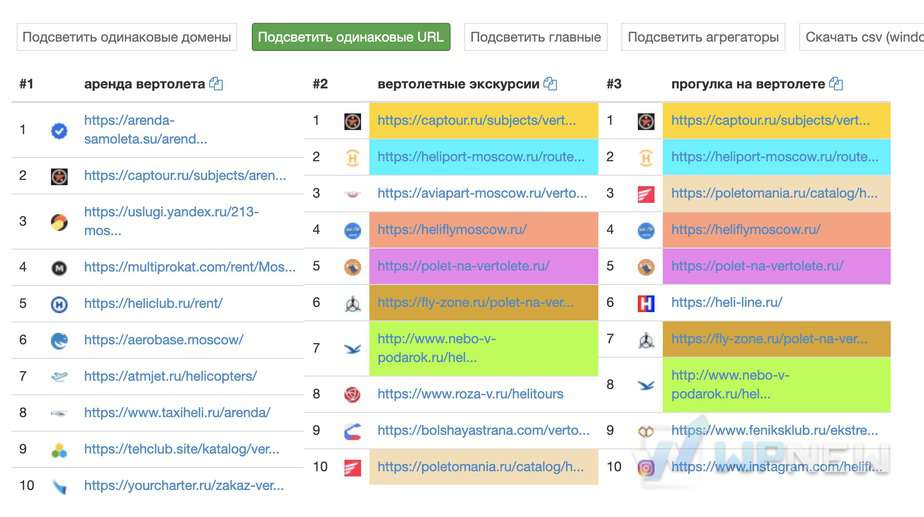Viewport: 924px width, 517px height.
Task: Copy icon next to 'аренда вертолета'
Action: 216,84
